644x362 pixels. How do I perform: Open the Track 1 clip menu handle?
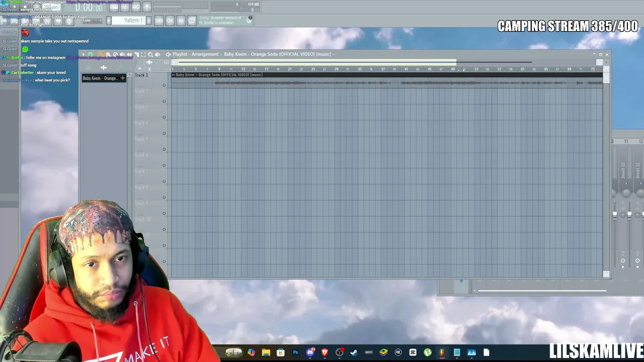coord(174,75)
